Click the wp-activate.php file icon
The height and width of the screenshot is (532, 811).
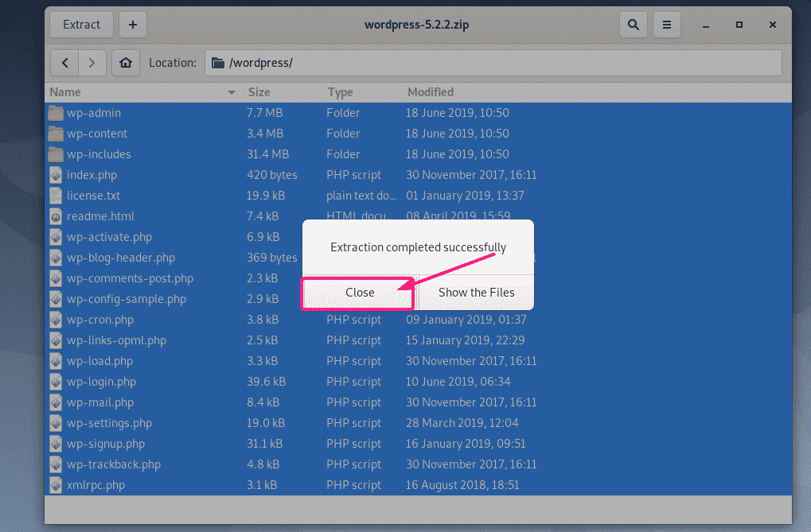pyautogui.click(x=56, y=237)
